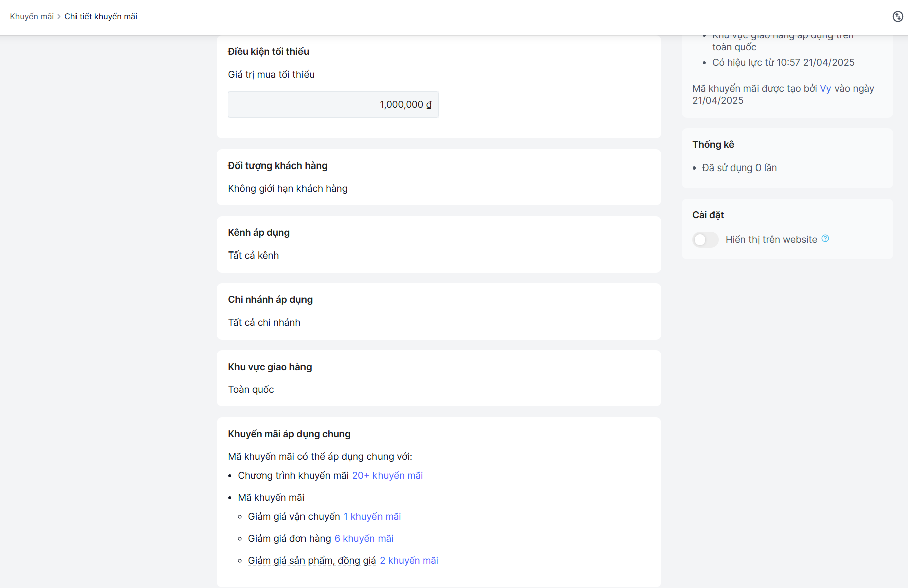This screenshot has width=908, height=588.
Task: Open creator profile link Vy
Action: click(825, 89)
